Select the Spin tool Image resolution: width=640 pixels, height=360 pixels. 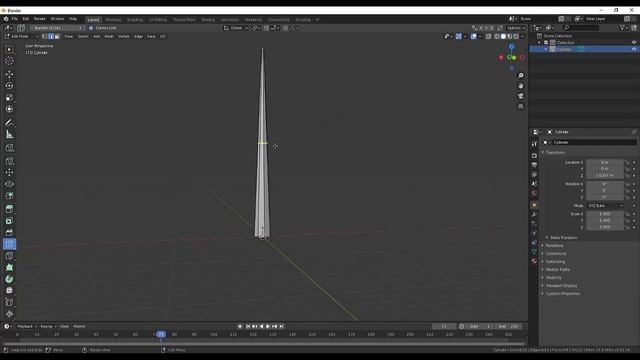[x=9, y=279]
